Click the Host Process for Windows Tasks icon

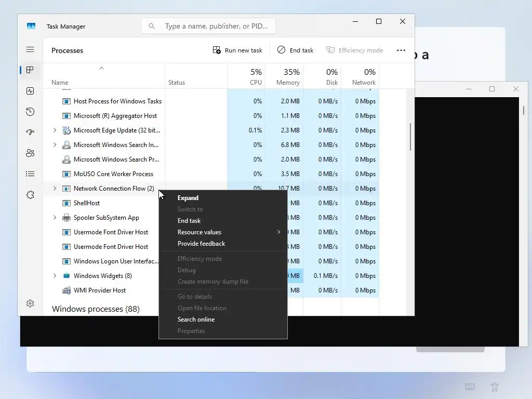point(66,101)
